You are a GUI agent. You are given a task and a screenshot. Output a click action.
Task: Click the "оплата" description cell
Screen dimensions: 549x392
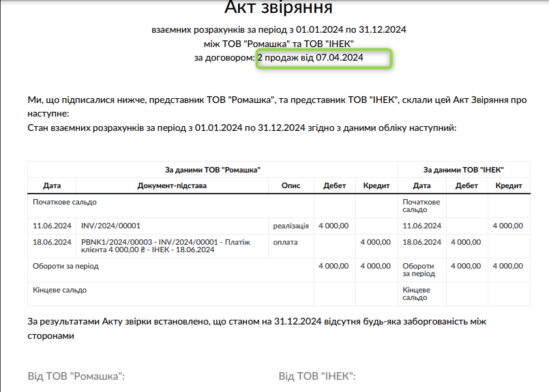(285, 241)
